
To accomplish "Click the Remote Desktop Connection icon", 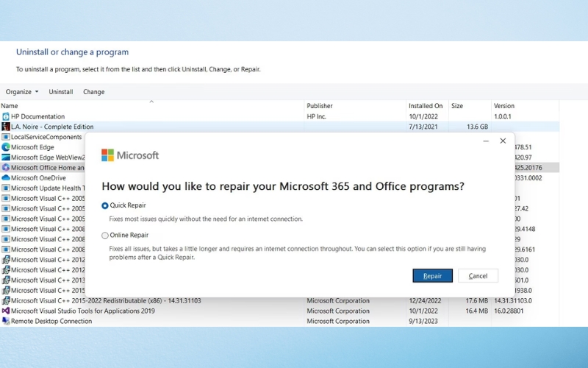I will pos(6,321).
